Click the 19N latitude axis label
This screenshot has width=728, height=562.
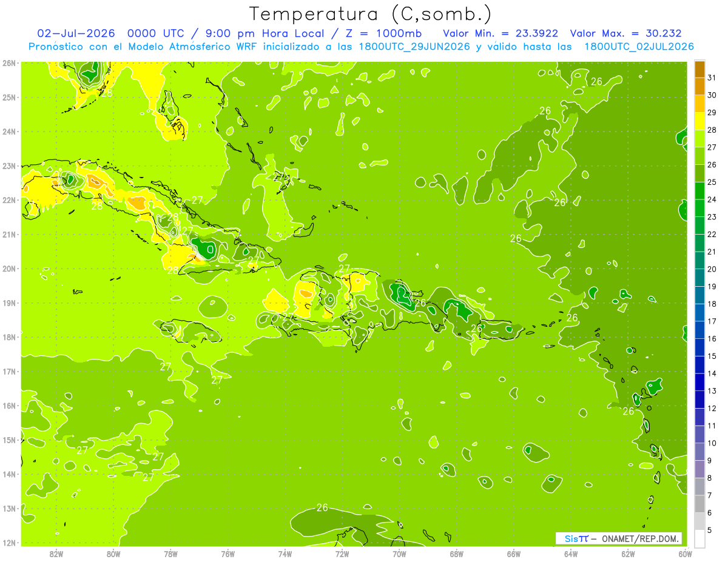click(8, 303)
